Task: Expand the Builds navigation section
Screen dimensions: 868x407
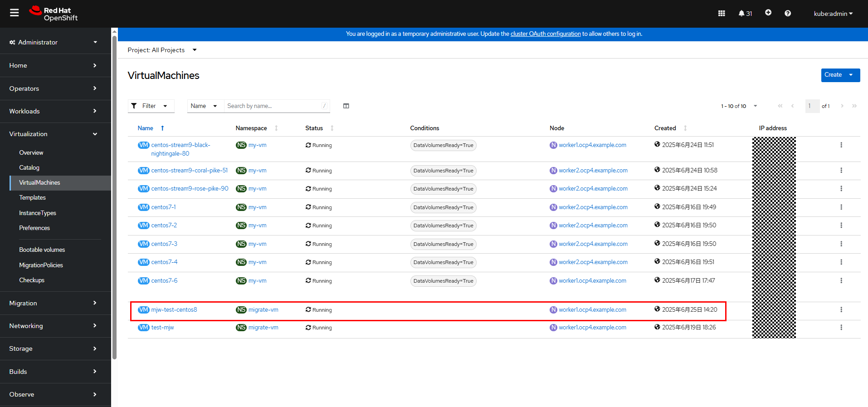Action: [x=55, y=372]
